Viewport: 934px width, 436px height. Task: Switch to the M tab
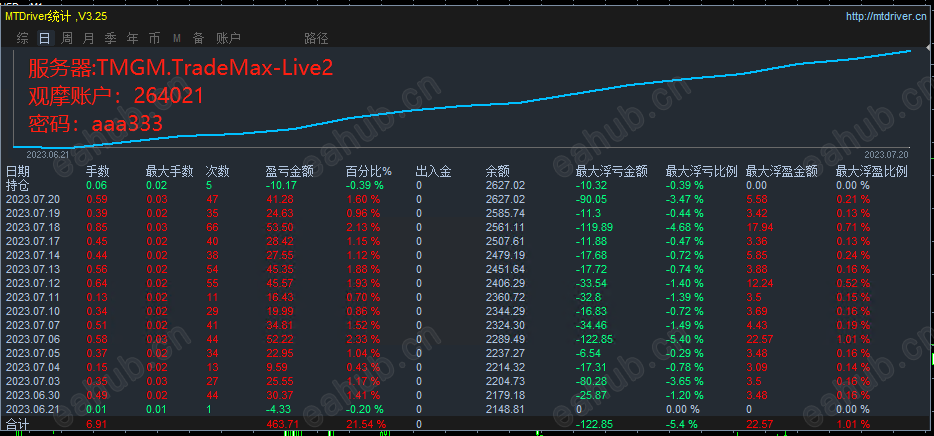177,39
